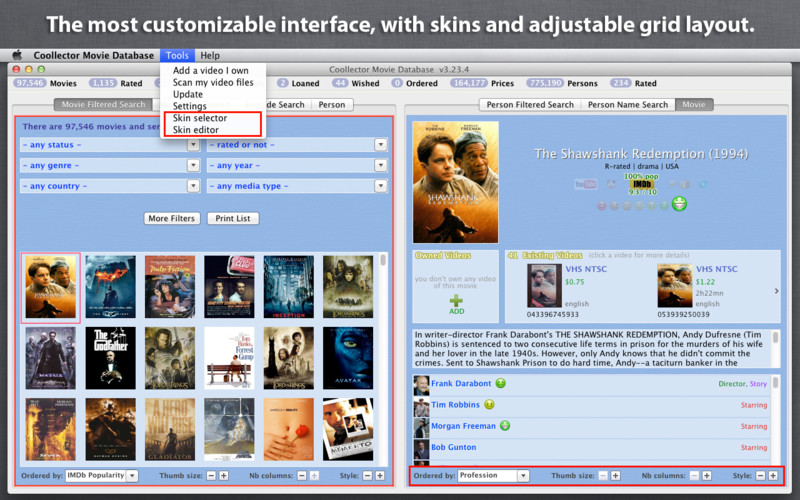Switch to Movie Filtered Search tab
The height and width of the screenshot is (500, 800).
pos(104,105)
